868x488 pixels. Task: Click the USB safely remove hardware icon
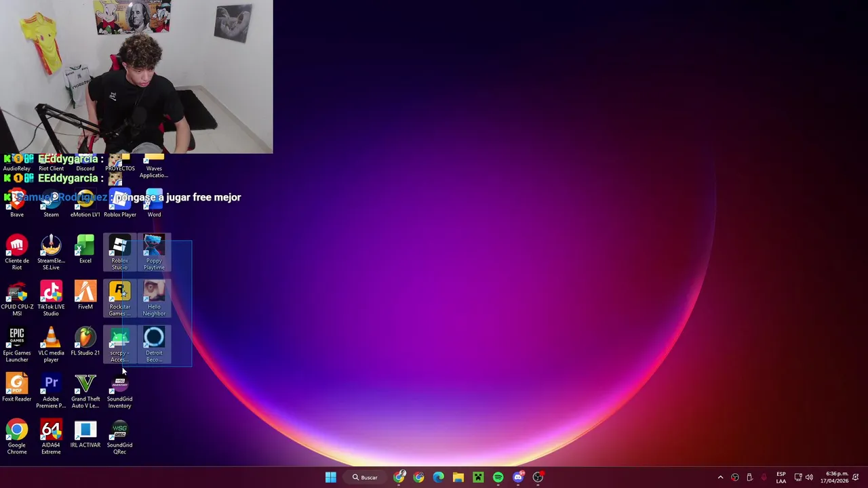pos(749,477)
